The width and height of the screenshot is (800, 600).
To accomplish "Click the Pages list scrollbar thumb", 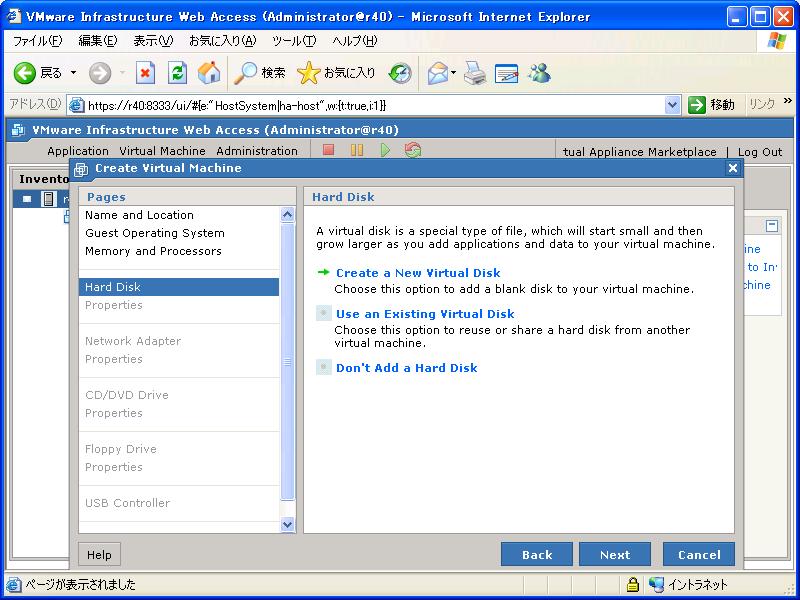I will 288,362.
